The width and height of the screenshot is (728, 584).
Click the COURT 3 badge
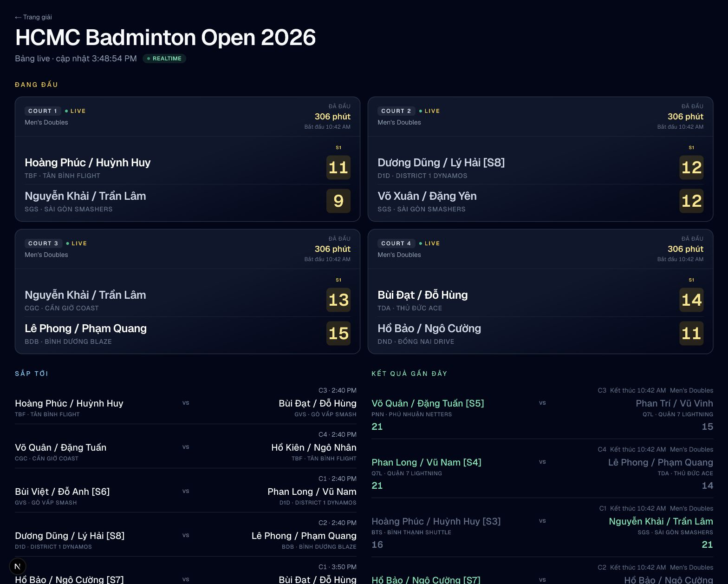[43, 243]
